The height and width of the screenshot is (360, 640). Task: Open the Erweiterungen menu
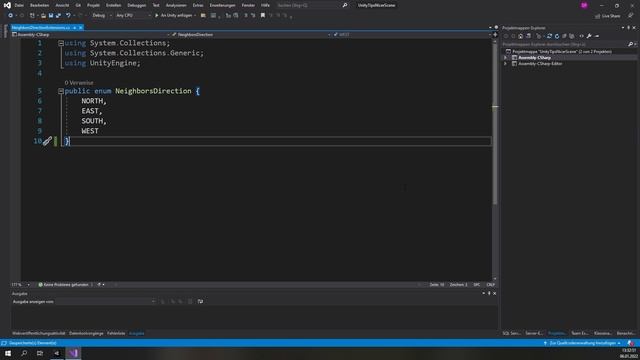click(x=222, y=5)
